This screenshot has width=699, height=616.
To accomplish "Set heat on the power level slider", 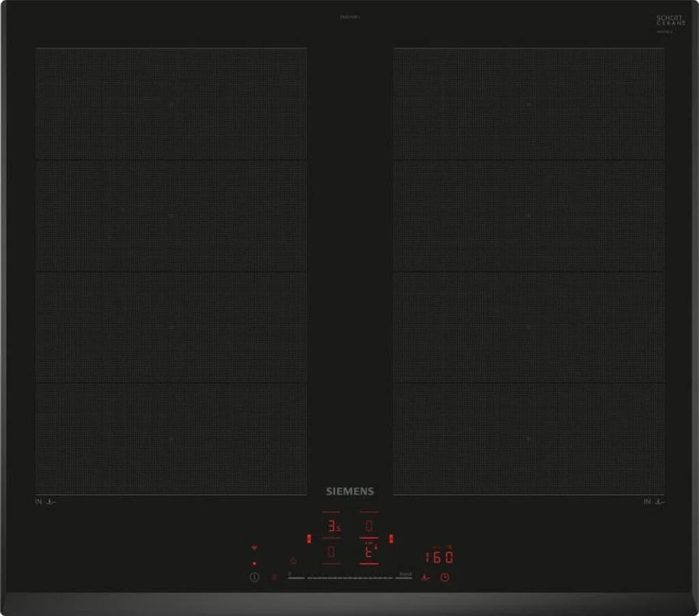I will (x=350, y=578).
